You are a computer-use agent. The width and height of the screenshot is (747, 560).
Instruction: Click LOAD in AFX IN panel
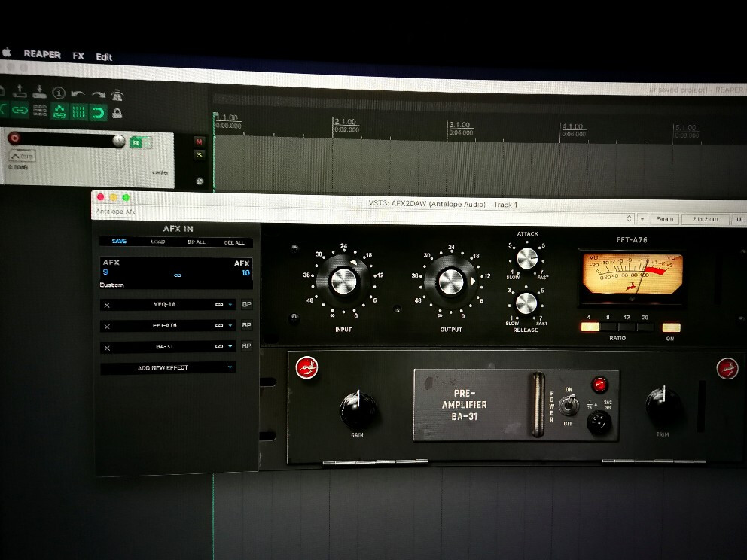click(158, 242)
